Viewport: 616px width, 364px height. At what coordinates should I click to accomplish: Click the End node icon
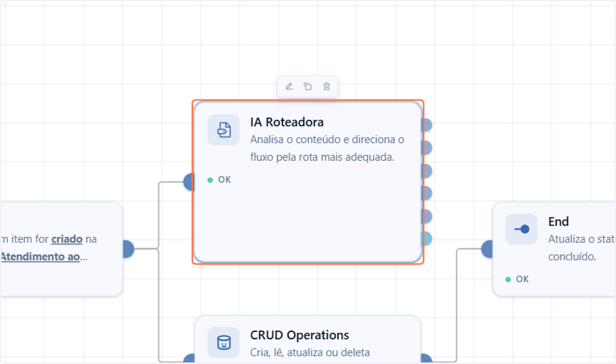coord(521,229)
